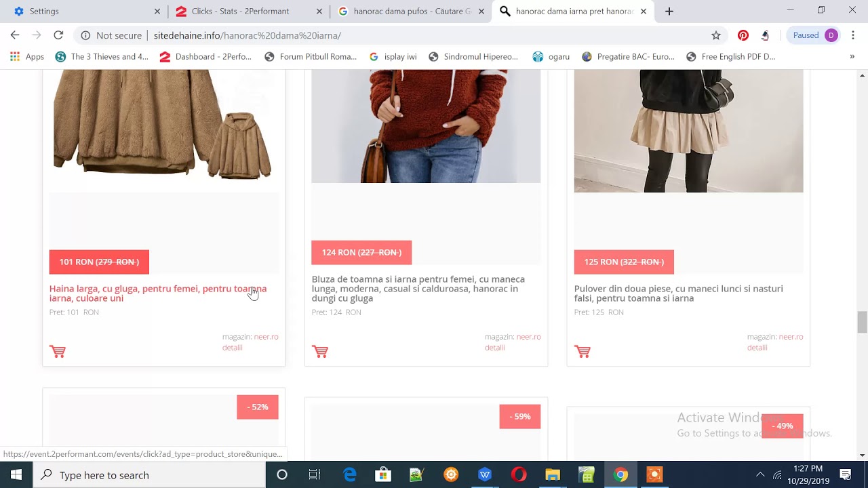Open File Explorer from taskbar
The height and width of the screenshot is (488, 868).
click(553, 474)
